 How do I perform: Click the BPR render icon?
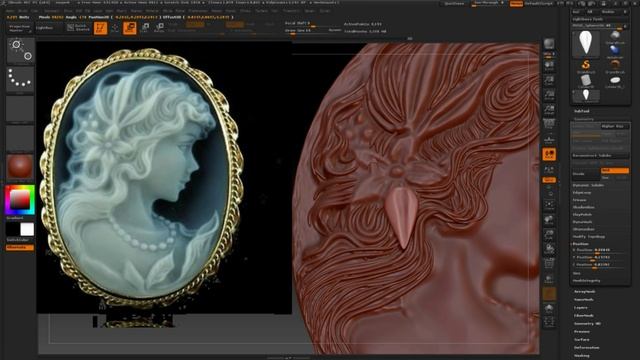(x=549, y=44)
